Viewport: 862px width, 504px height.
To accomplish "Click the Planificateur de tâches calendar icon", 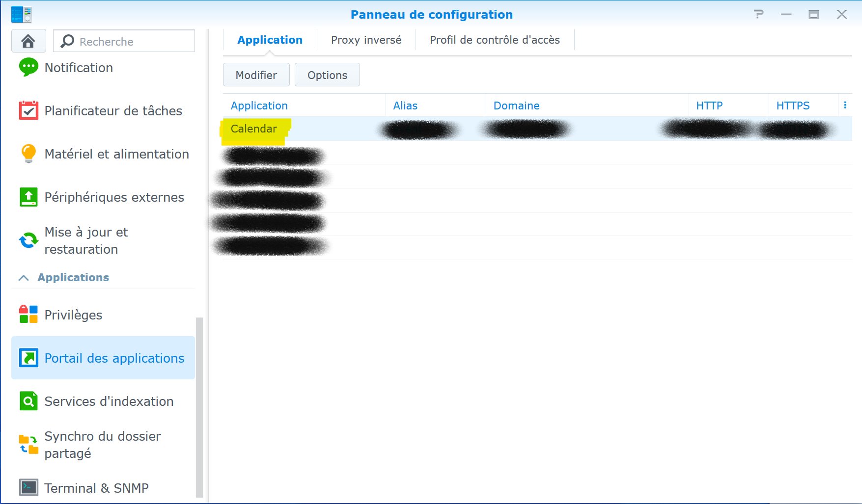I will (x=28, y=110).
